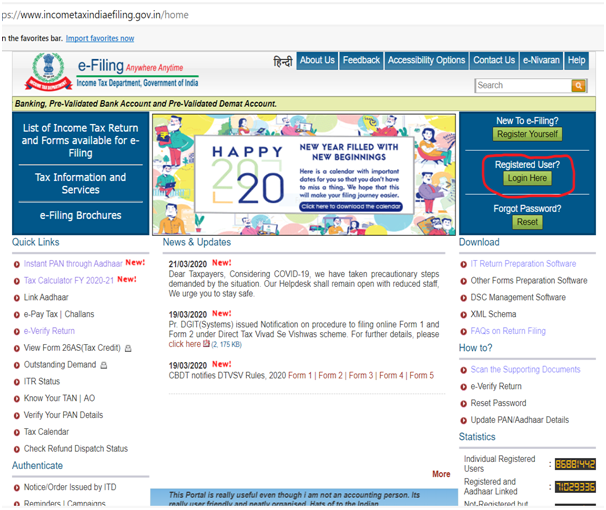
Task: Click bullet icon before IT Return Preparation Software
Action: [x=463, y=265]
